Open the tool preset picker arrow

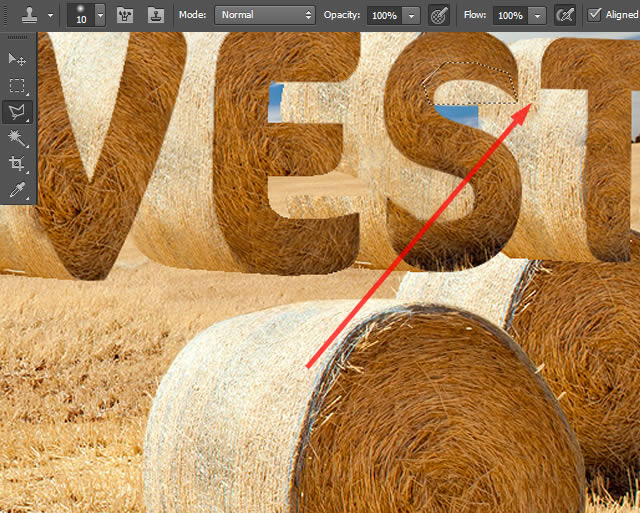click(51, 16)
